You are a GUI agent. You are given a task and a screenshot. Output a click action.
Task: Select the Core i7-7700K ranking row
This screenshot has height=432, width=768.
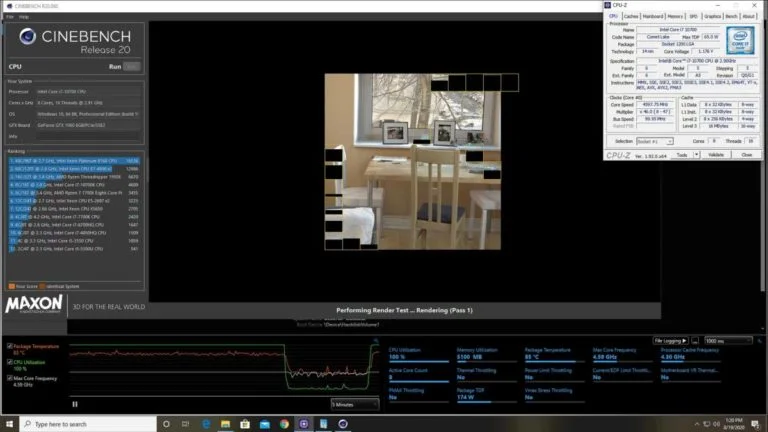coord(74,216)
